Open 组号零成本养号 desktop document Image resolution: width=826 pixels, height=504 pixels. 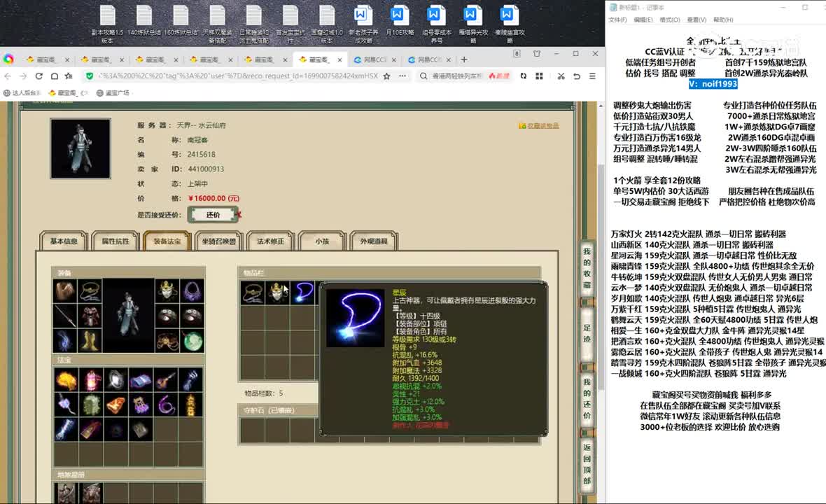coord(436,24)
